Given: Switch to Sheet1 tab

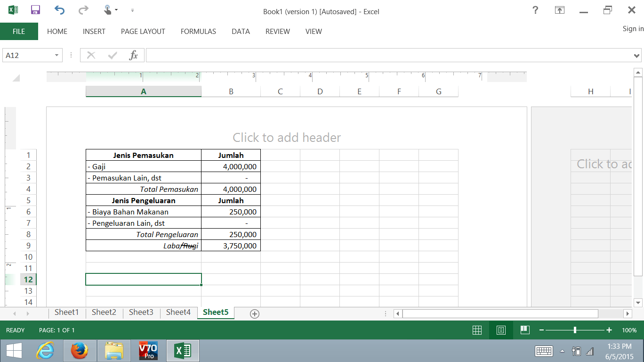Looking at the screenshot, I should [x=67, y=312].
